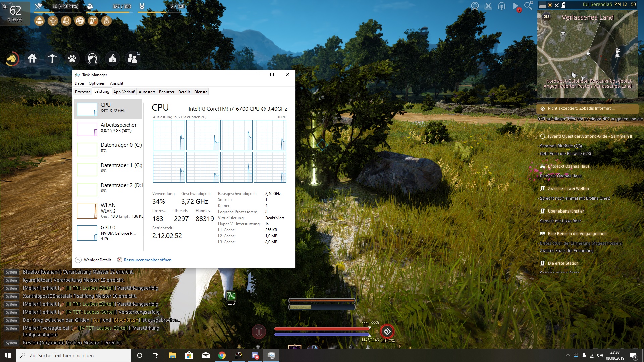The width and height of the screenshot is (644, 362).
Task: Switch to the App-Verlauf tab
Action: tap(124, 92)
